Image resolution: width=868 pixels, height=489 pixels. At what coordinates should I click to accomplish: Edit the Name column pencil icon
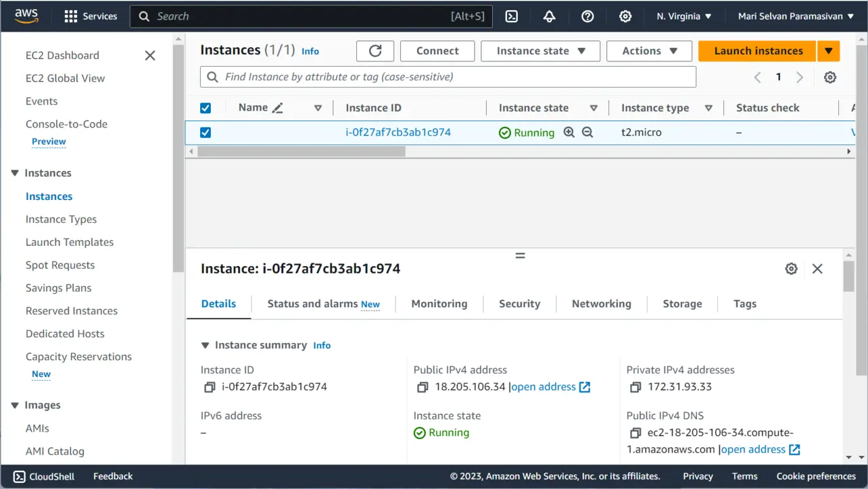pos(277,108)
